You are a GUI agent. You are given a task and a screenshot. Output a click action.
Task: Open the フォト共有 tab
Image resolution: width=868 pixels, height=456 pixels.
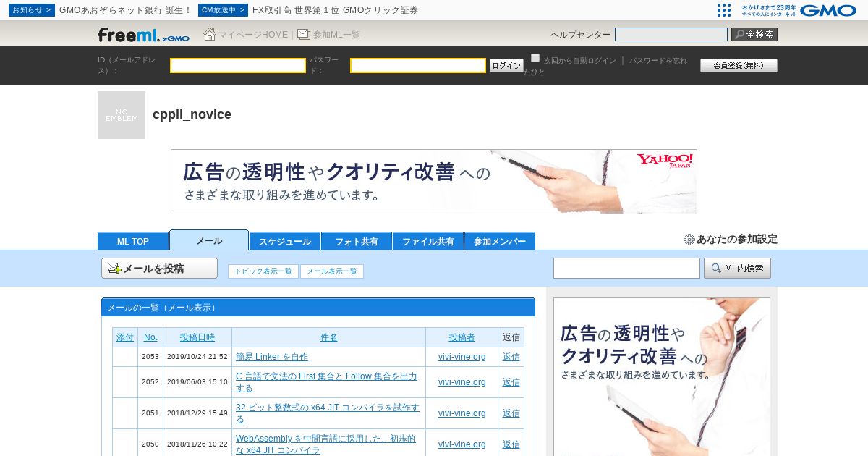[x=357, y=241]
